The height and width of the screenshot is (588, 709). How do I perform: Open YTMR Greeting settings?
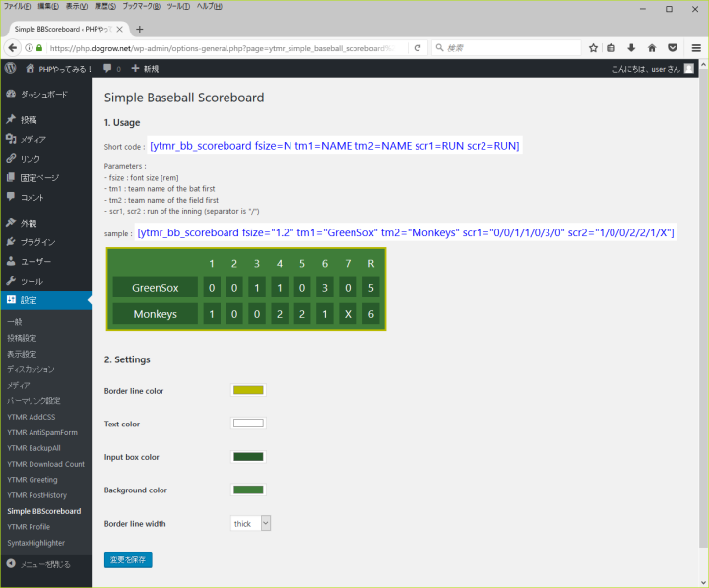point(32,480)
